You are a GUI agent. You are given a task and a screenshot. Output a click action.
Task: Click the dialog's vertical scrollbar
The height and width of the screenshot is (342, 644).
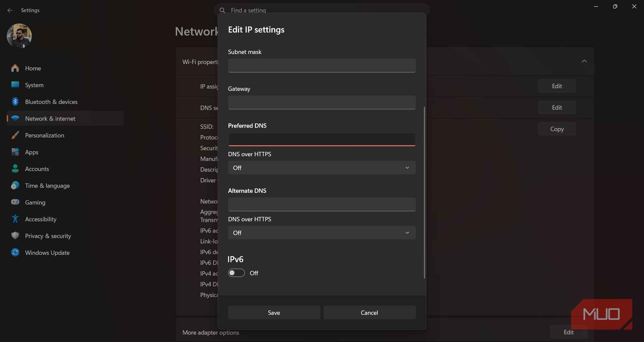424,192
